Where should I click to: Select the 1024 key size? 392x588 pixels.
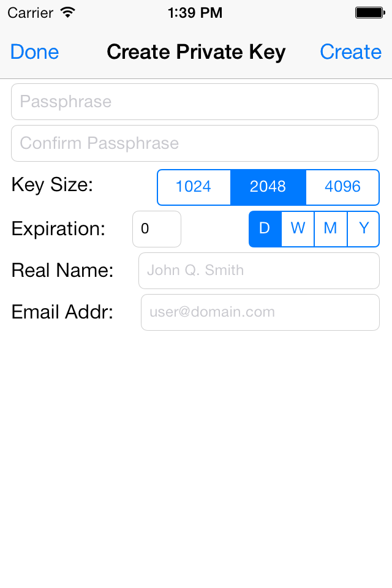coord(194,187)
